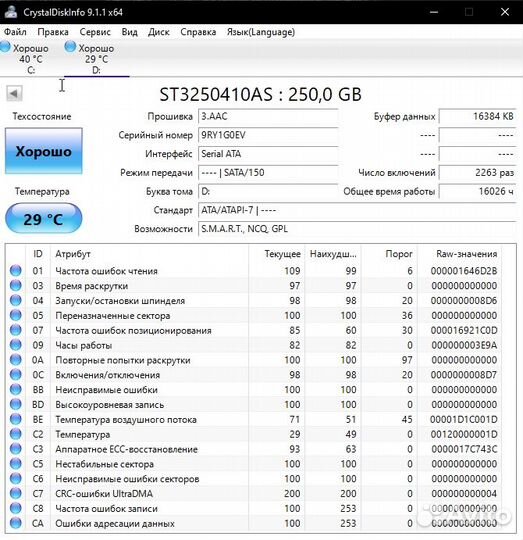Click status orb for Включения/отключения row
The width and height of the screenshot is (523, 540).
(x=15, y=375)
